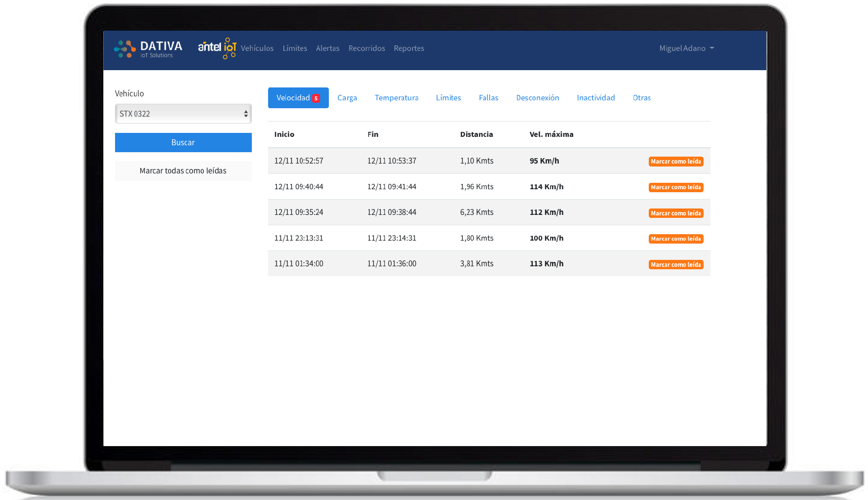Click the 113 Km/h max speed value
Screen dimensions: 868x500
tap(547, 264)
